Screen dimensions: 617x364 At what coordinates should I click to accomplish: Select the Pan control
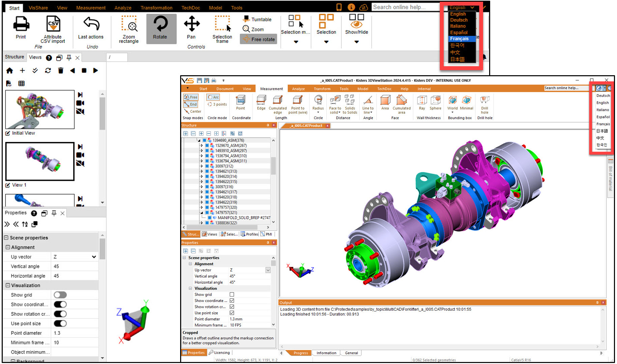coord(191,28)
